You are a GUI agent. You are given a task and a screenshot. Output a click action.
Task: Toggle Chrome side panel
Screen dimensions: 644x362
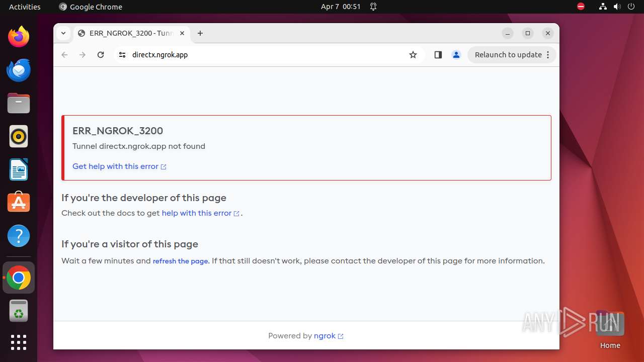pyautogui.click(x=438, y=55)
